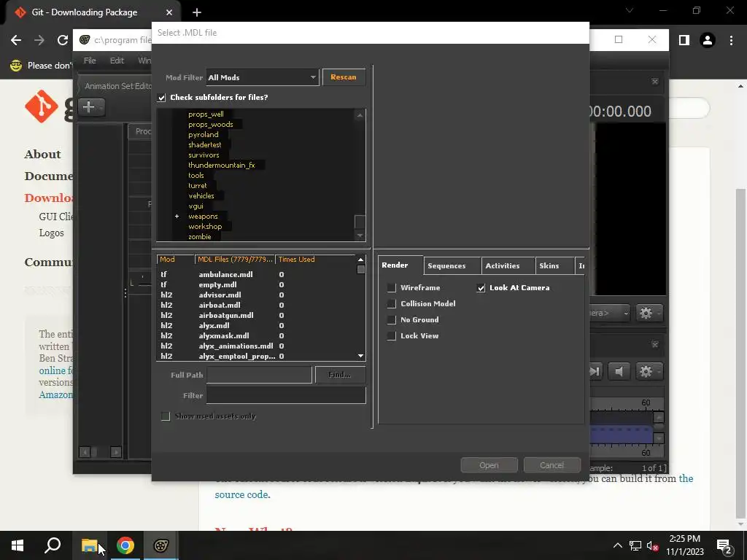Open notification center in system tray
Image resolution: width=747 pixels, height=560 pixels.
pyautogui.click(x=724, y=545)
